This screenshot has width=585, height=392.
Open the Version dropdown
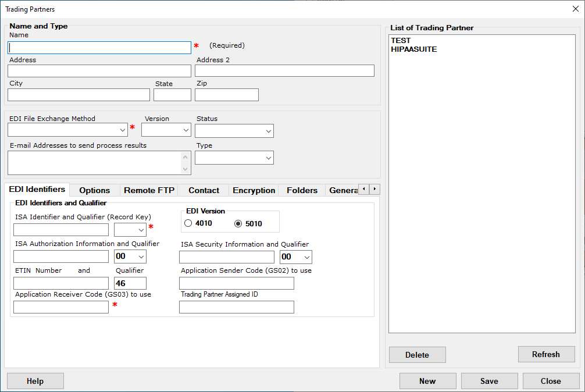[x=166, y=130]
